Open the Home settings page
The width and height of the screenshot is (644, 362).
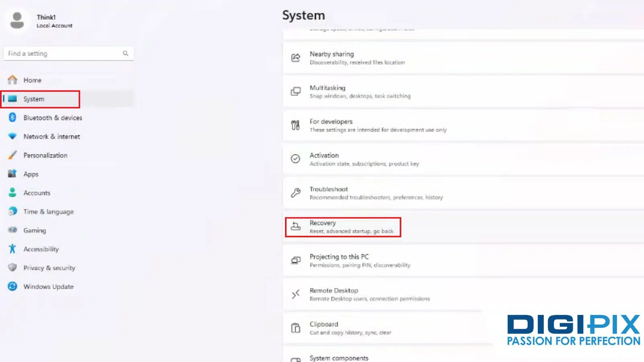click(32, 80)
